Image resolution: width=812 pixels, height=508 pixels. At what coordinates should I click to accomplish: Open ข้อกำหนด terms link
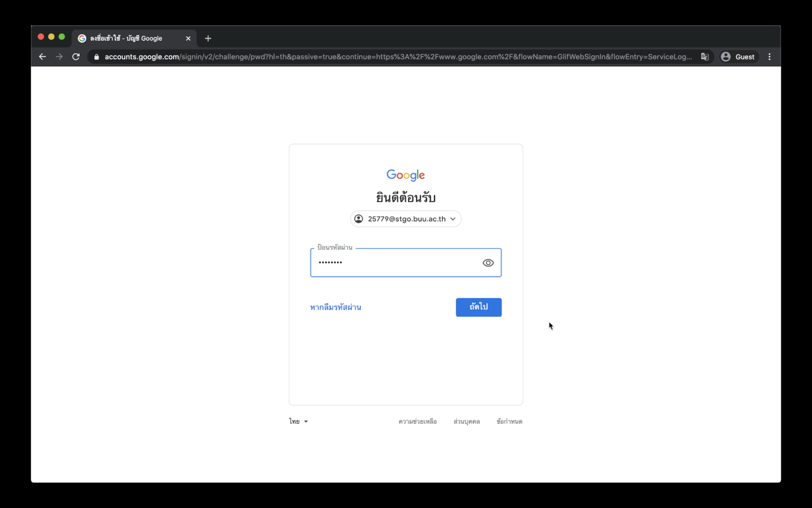tap(509, 421)
